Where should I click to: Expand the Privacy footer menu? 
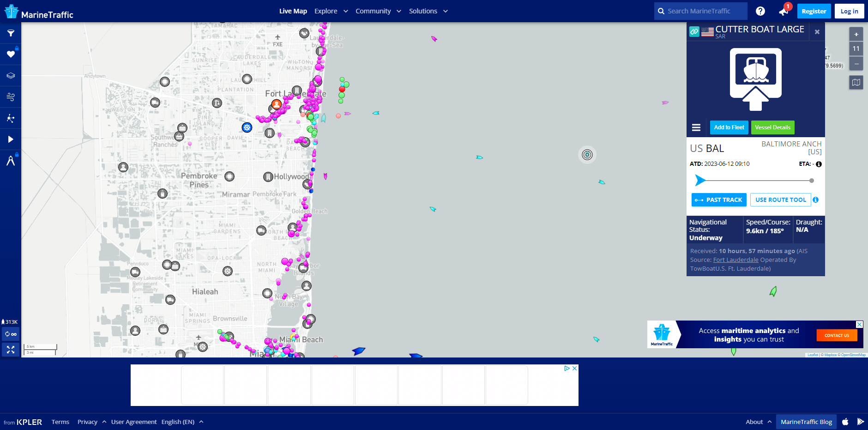click(92, 422)
